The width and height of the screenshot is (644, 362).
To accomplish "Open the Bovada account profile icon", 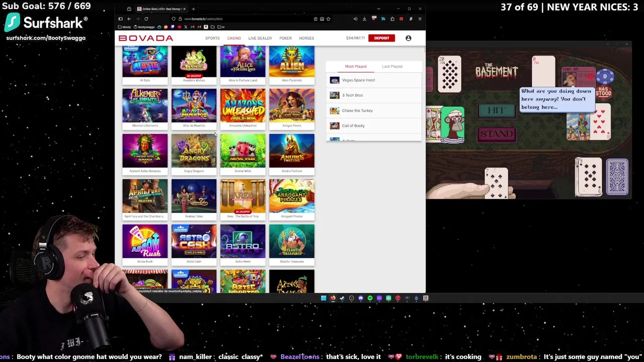I will point(408,38).
